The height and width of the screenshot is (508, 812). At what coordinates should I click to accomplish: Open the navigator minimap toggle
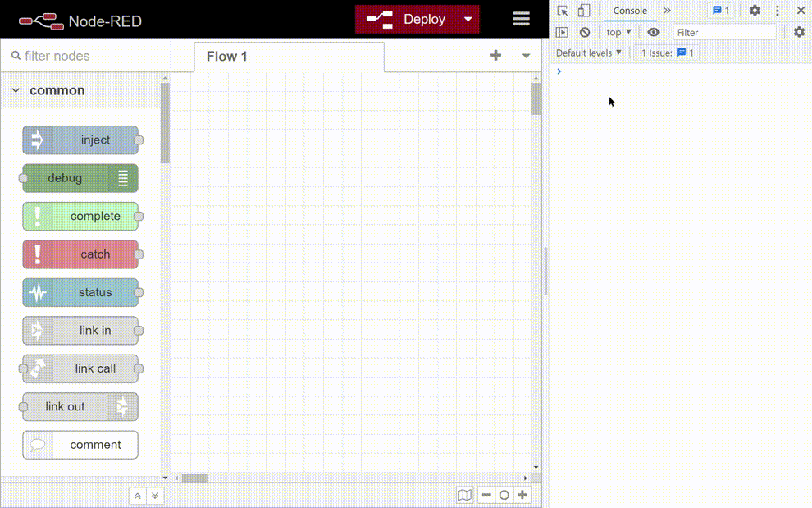tap(465, 495)
